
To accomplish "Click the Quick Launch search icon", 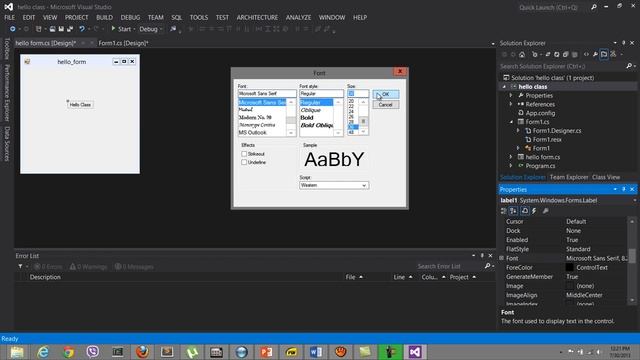I will tap(593, 7).
